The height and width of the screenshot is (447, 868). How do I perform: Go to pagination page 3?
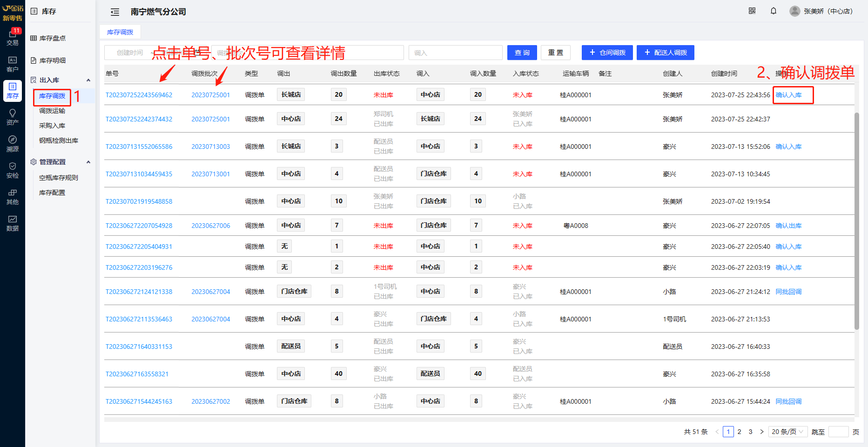pyautogui.click(x=750, y=432)
